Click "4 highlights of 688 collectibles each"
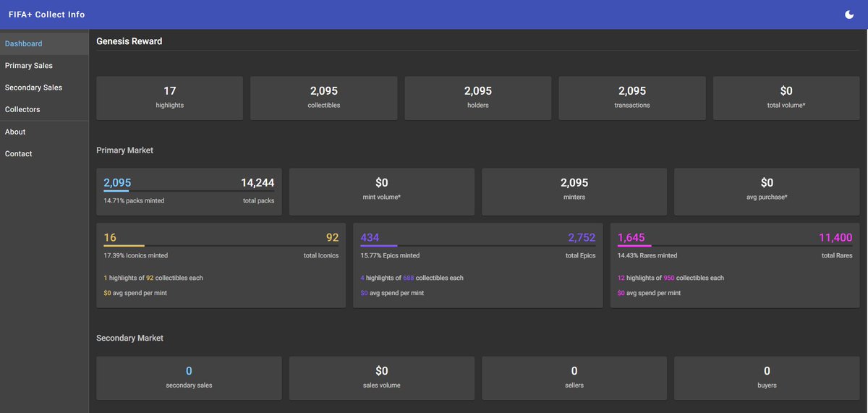The width and height of the screenshot is (868, 413). 412,278
